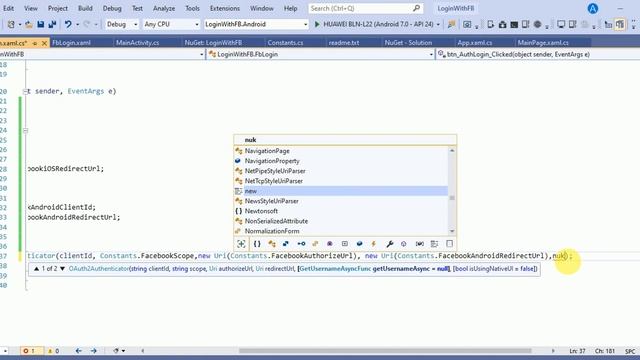Click the search magnifier icon

(x=416, y=8)
